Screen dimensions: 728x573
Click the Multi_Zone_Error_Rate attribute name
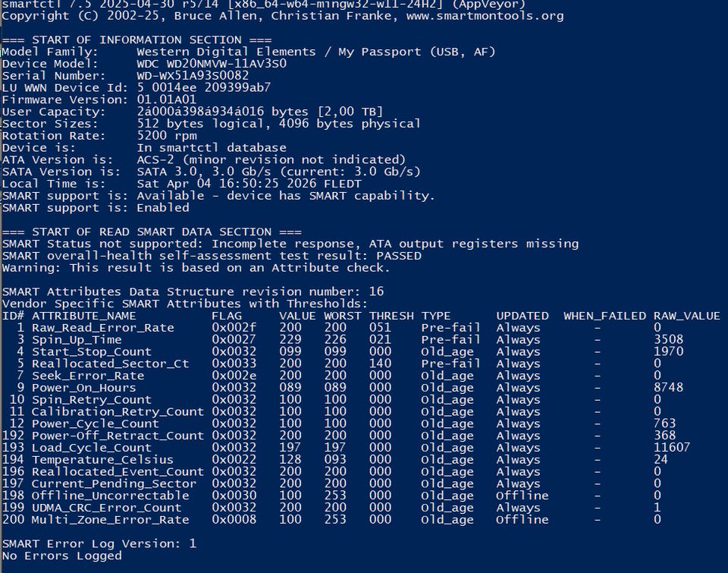tap(110, 520)
